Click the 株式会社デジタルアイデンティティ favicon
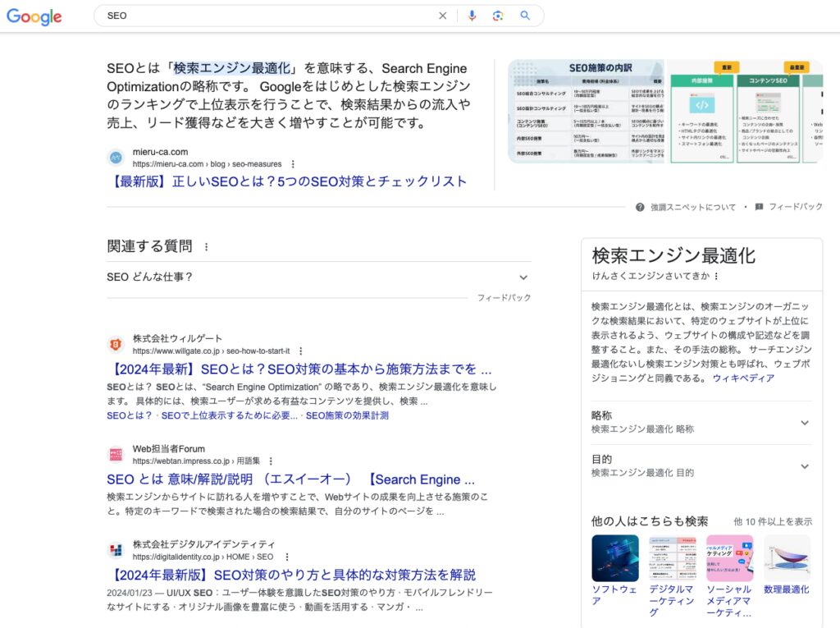The image size is (840, 628). pyautogui.click(x=116, y=550)
